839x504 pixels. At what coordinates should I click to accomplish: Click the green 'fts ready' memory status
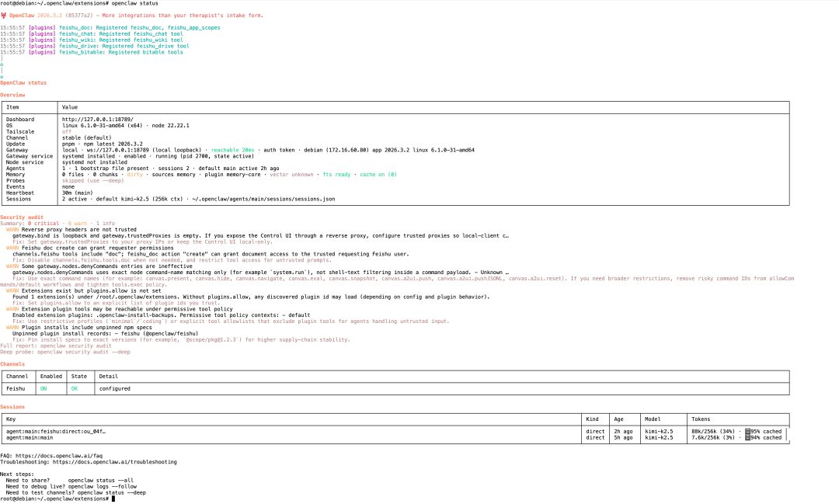tap(336, 175)
